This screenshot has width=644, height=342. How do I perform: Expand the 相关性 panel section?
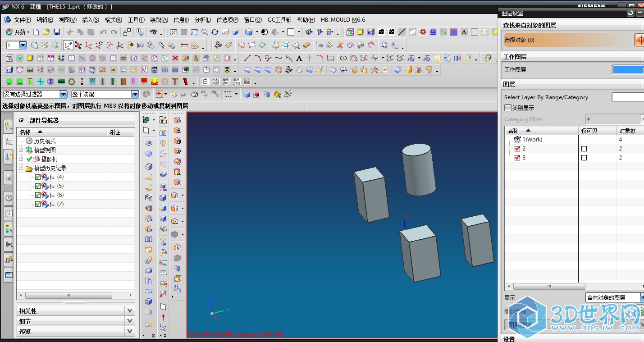click(130, 310)
